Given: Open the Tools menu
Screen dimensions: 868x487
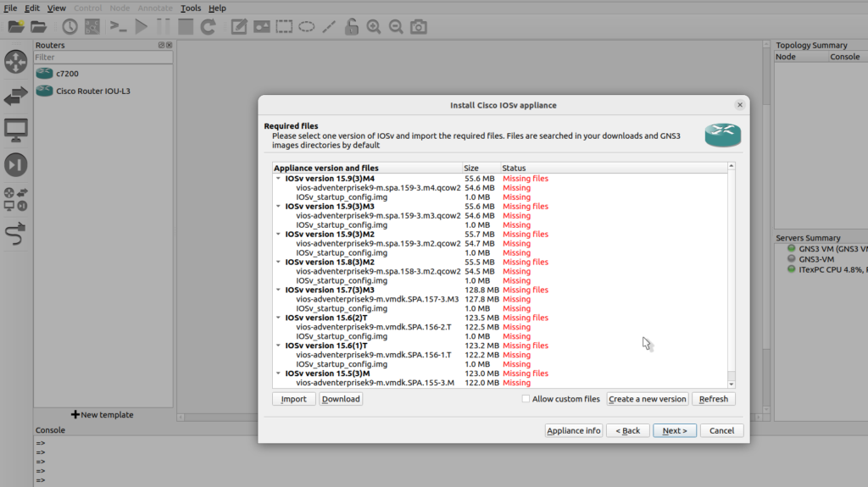Looking at the screenshot, I should coord(191,8).
